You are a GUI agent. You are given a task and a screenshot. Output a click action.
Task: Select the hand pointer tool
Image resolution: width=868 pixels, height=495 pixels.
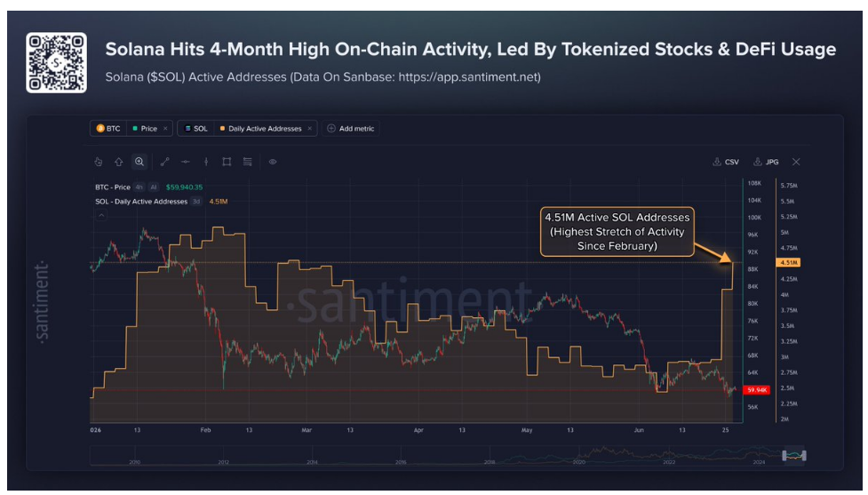click(x=98, y=162)
